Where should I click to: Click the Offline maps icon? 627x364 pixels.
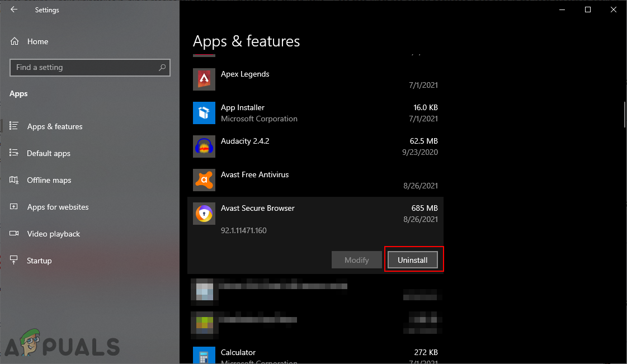[14, 180]
